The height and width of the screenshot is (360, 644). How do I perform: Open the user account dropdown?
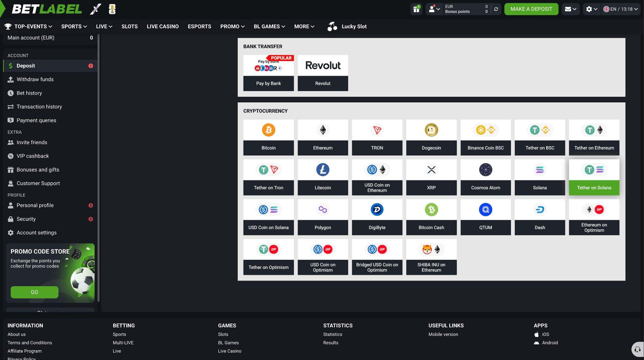click(434, 9)
